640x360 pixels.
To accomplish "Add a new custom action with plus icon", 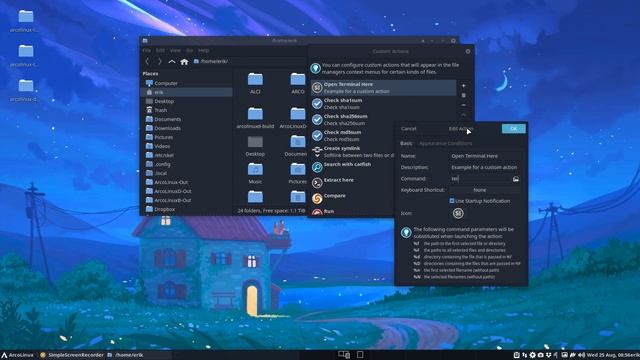I will coord(463,86).
